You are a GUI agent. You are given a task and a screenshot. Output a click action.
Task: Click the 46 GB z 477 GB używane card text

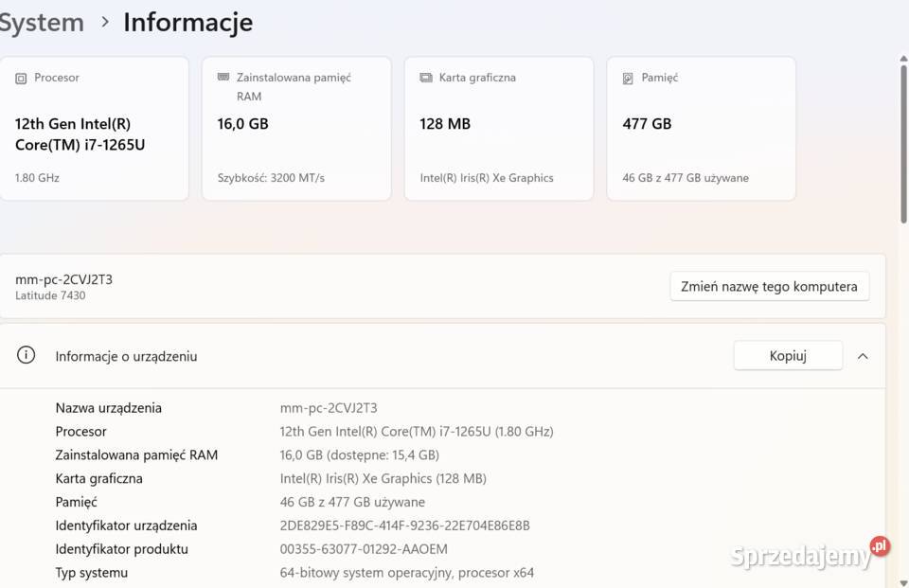686,178
